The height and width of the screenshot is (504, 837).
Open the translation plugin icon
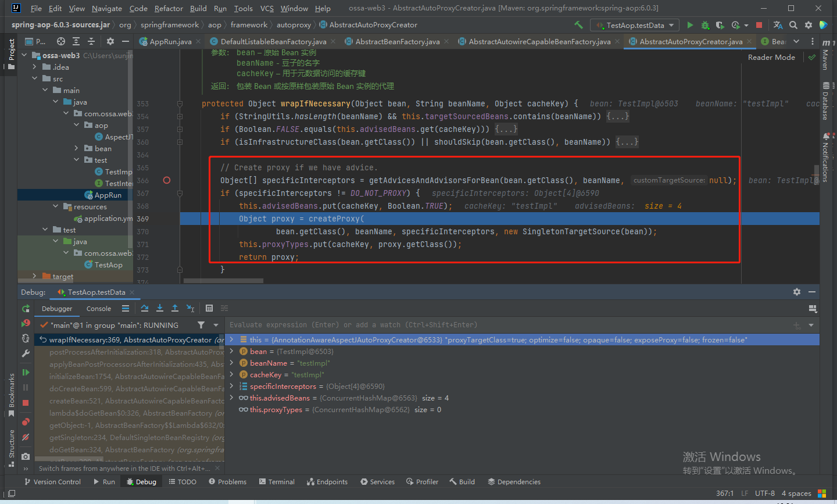tap(778, 25)
